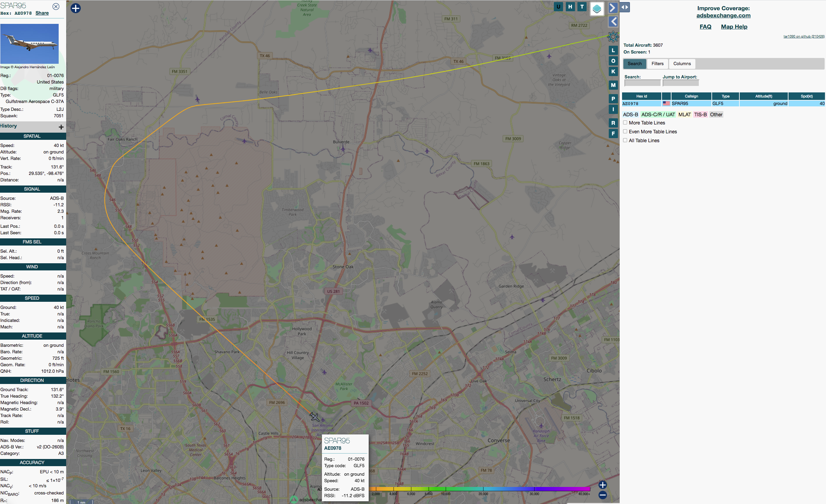Toggle the U map button
The width and height of the screenshot is (826, 504).
(x=558, y=6)
